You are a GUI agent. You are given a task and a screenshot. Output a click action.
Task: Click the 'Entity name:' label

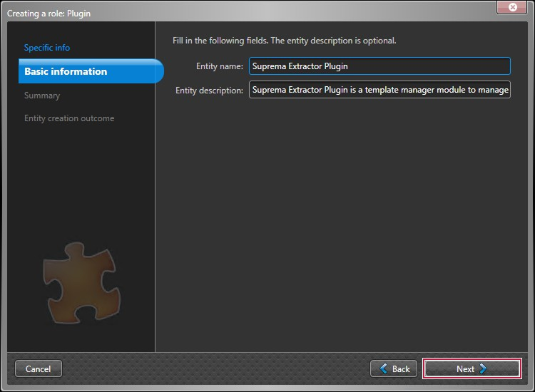click(x=220, y=66)
